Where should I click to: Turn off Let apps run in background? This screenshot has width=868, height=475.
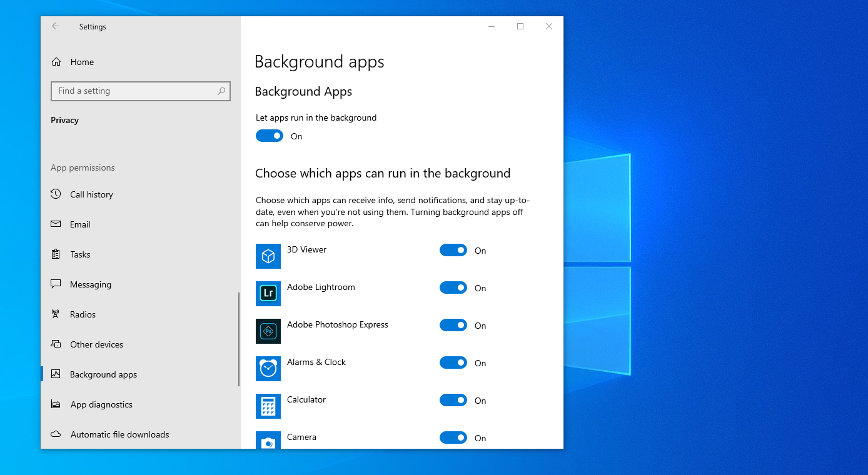point(270,136)
